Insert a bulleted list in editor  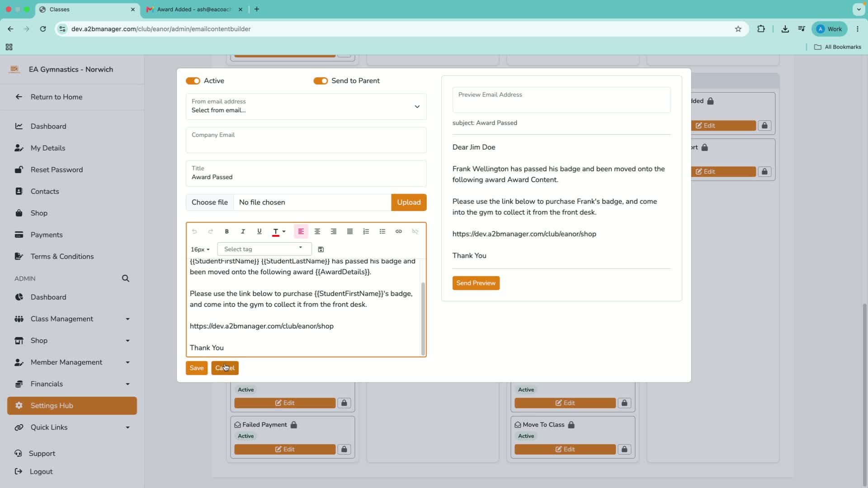(x=382, y=231)
